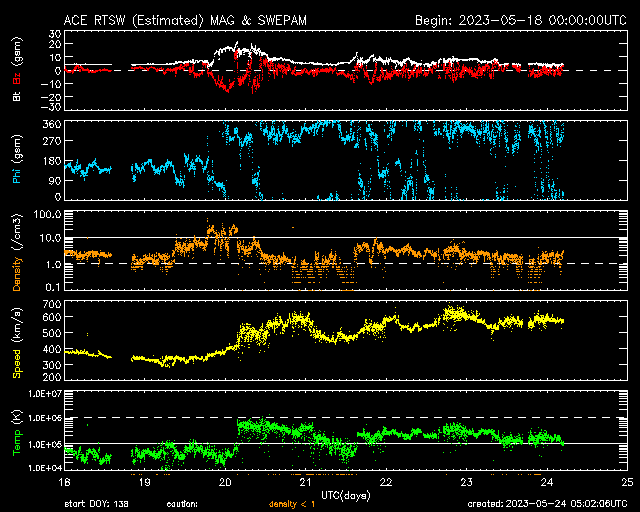Click the 'created: 2023-05-24 05:02:06UTC' timestamp
Screen dimensions: 640x512
coord(547,504)
